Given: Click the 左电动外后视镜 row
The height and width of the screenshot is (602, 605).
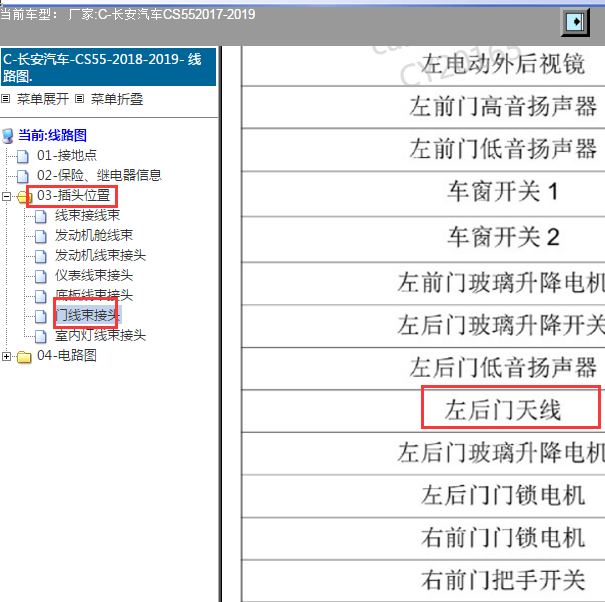Looking at the screenshot, I should click(x=423, y=66).
